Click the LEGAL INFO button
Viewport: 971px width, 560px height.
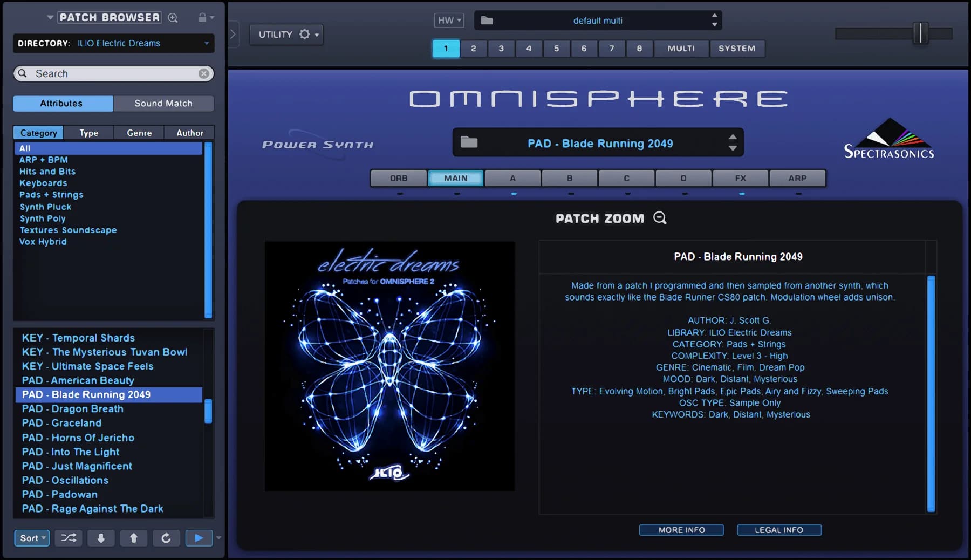(x=779, y=529)
